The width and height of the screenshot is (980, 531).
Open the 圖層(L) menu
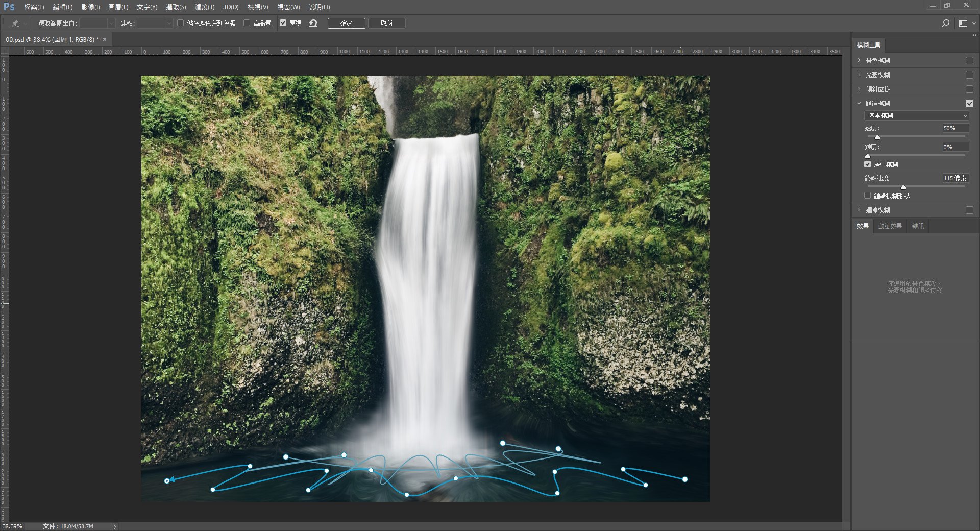(x=118, y=7)
